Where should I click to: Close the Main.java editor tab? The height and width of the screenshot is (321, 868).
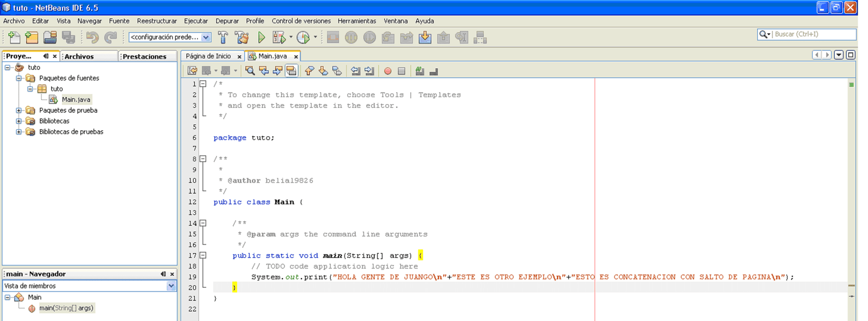pyautogui.click(x=296, y=56)
